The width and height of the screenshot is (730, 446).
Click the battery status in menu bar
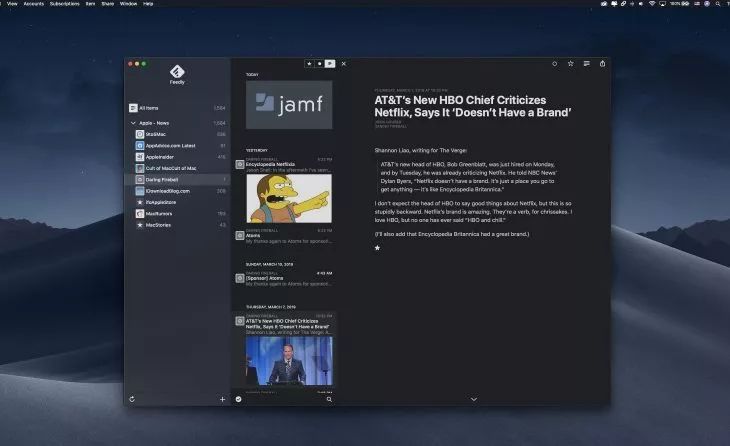point(680,3)
